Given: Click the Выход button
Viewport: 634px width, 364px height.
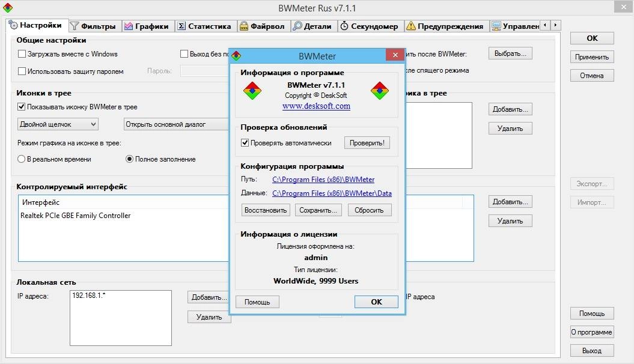Looking at the screenshot, I should coord(592,351).
